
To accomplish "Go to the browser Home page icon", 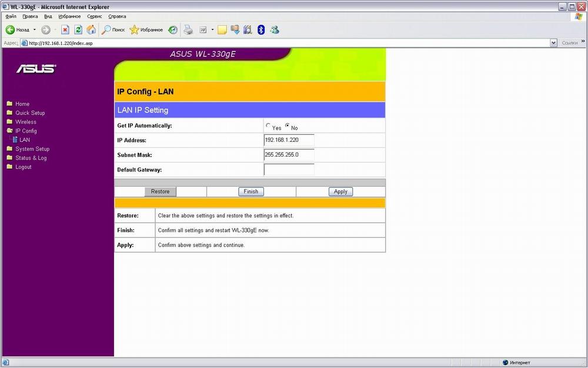I will [x=91, y=29].
